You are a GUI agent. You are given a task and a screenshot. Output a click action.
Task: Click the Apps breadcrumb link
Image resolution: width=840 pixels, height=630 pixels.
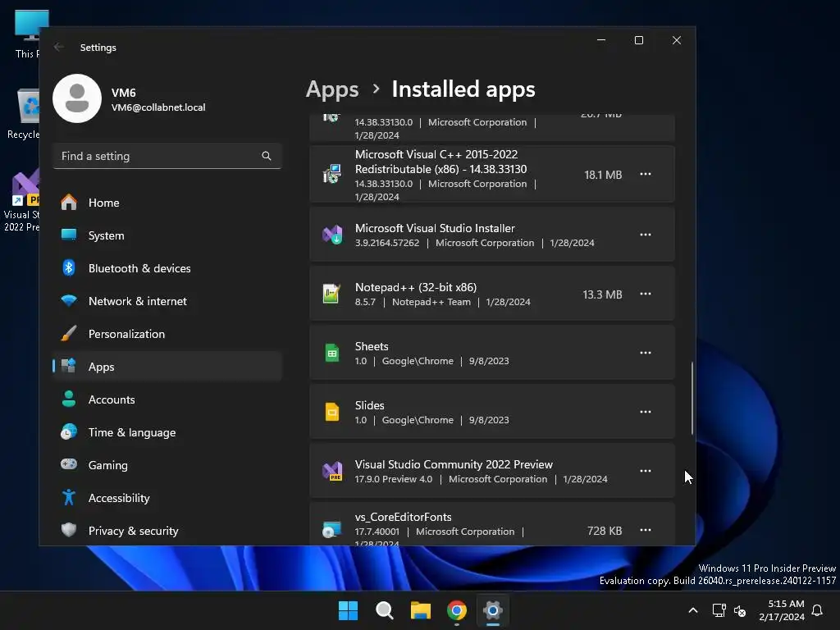[332, 89]
